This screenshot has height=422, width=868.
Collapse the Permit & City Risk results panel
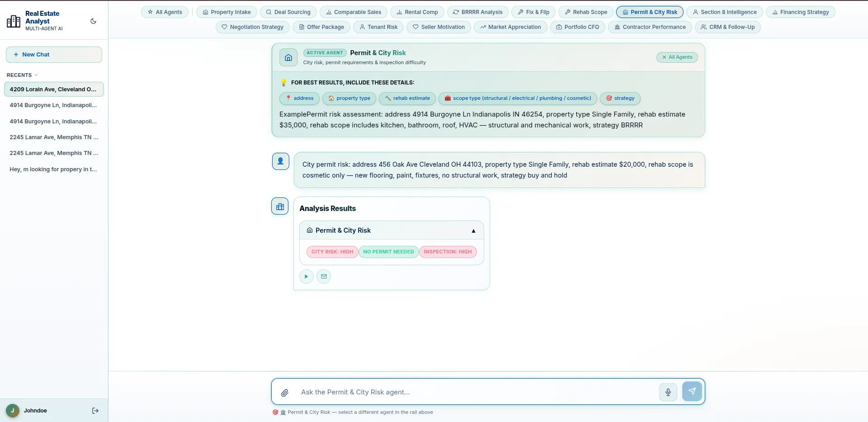click(473, 231)
